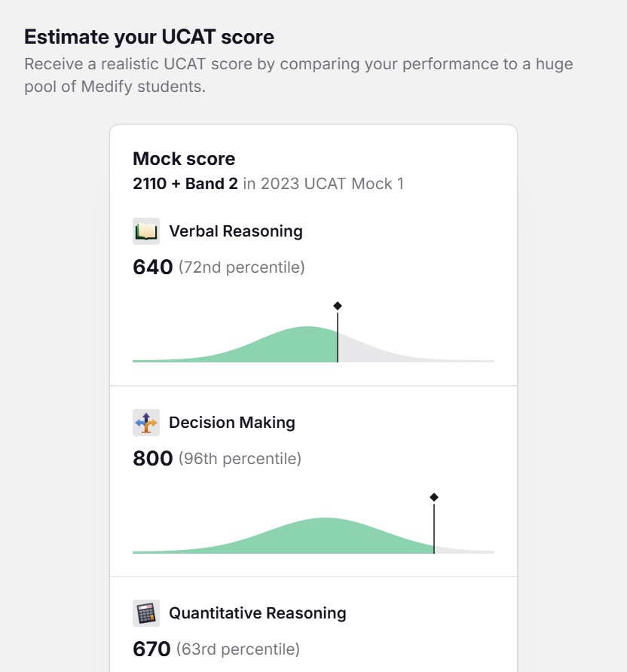The image size is (627, 672).
Task: Click the Quantitative Reasoning calculator icon
Action: (146, 613)
